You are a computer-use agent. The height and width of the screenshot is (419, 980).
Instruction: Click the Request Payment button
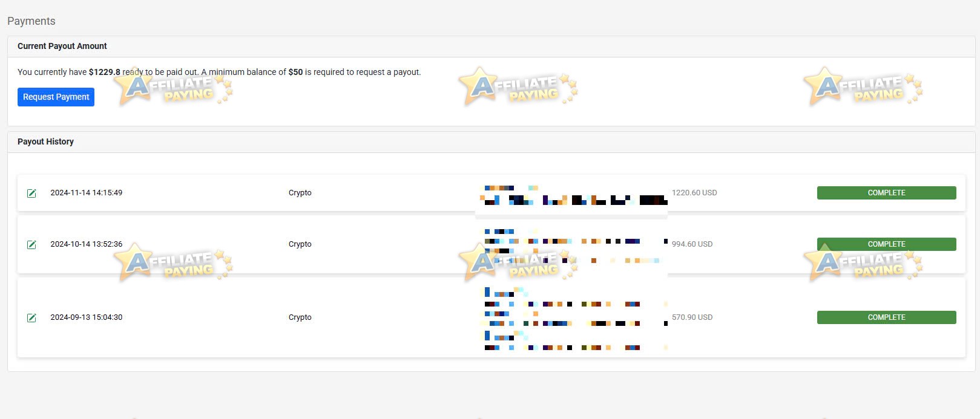click(x=56, y=97)
